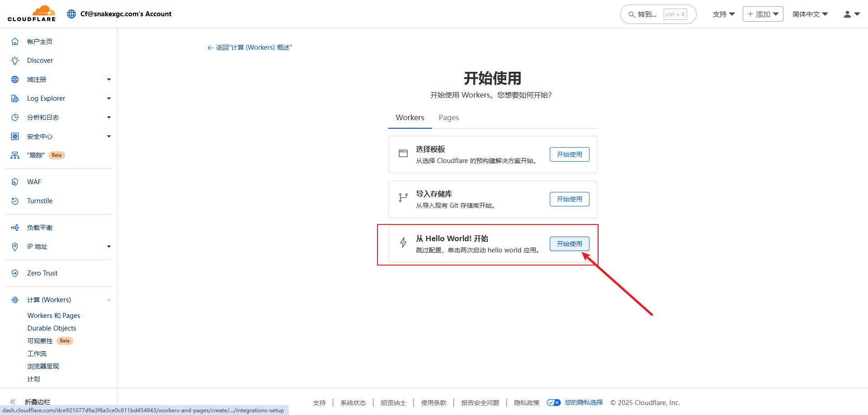Click the 跟踪 network icon
This screenshot has height=415, width=868.
coord(15,155)
